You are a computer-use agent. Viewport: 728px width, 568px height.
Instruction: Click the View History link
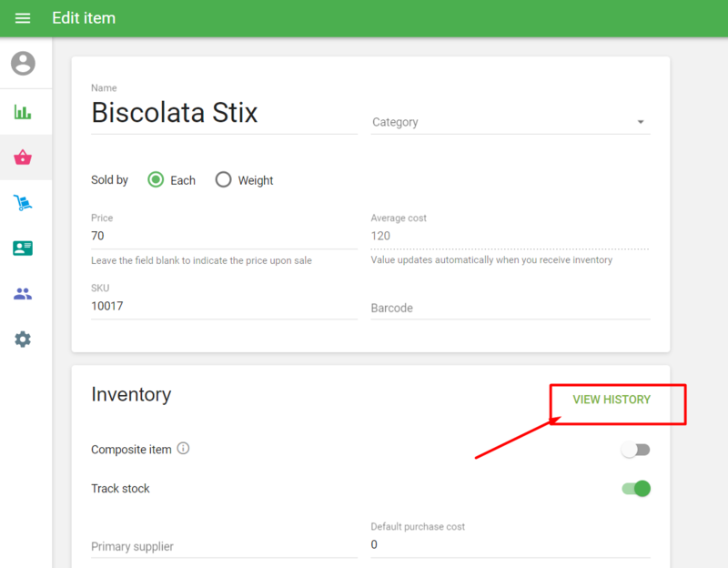(x=612, y=400)
